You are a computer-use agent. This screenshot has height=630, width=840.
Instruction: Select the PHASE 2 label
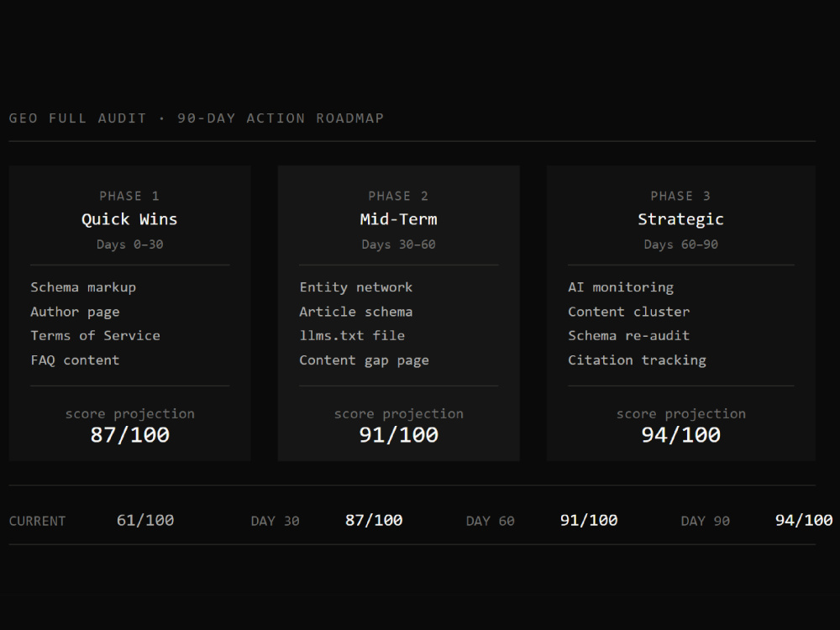398,196
